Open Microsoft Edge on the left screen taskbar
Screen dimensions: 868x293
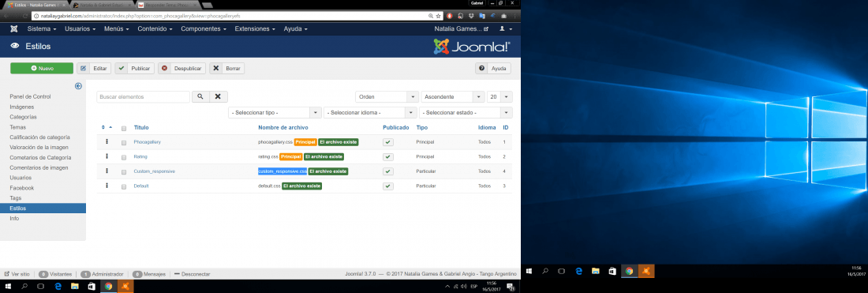[x=58, y=287]
